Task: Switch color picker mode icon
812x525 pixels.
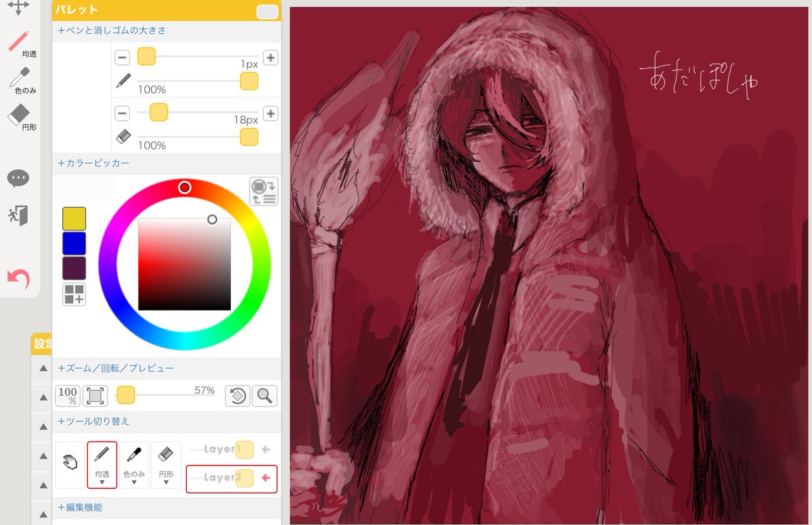Action: click(x=263, y=191)
